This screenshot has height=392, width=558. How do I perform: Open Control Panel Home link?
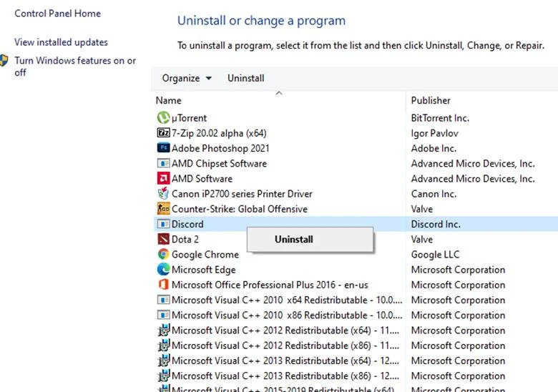click(57, 14)
